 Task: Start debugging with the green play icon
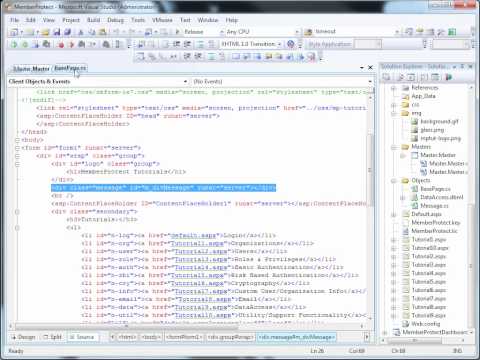click(x=177, y=32)
